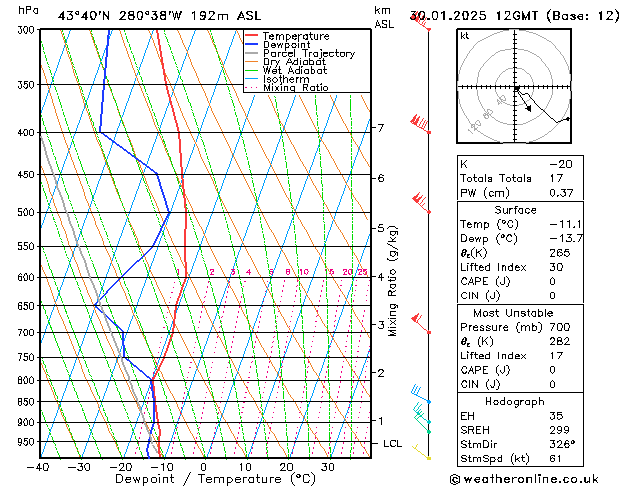This screenshot has width=629, height=486.
Task: Select the Parcel Trajectory legend entry
Action: [300, 53]
